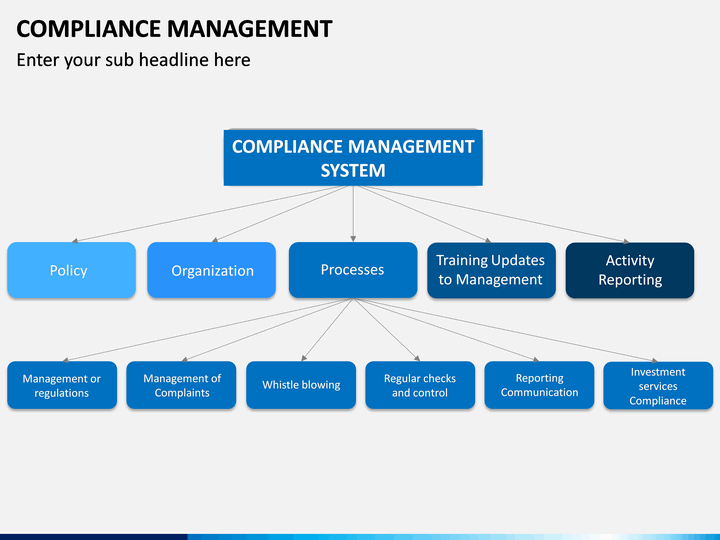Select the Management or regulations box
The height and width of the screenshot is (540, 720).
click(62, 385)
